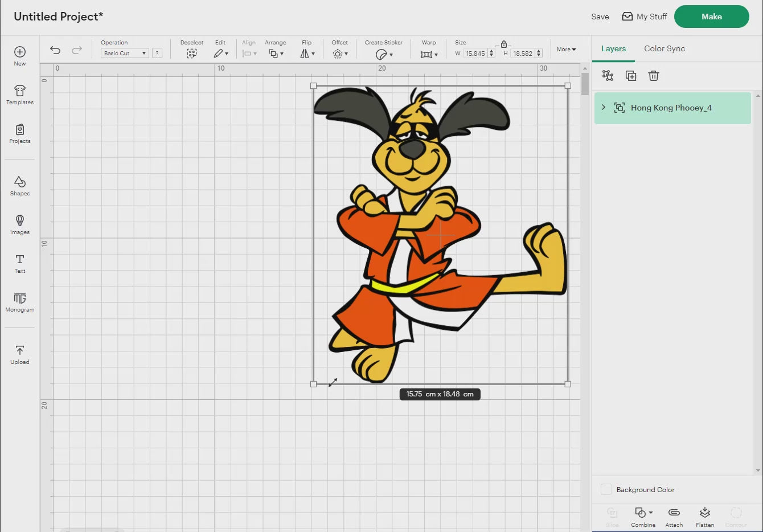Open the Edit pencil menu
This screenshot has width=763, height=532.
tap(220, 54)
